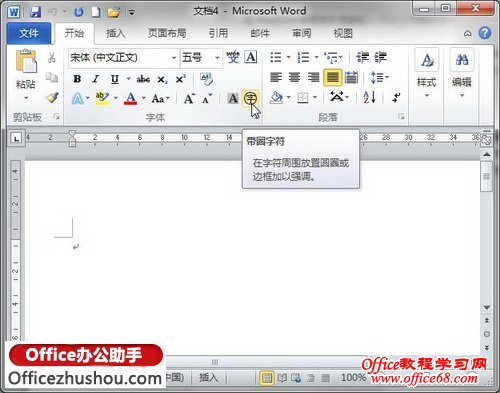Switch to the 引用 References tab
The height and width of the screenshot is (393, 500).
coord(218,33)
